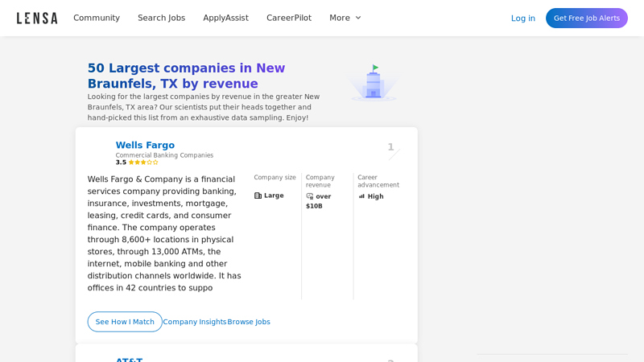This screenshot has height=362, width=644.
Task: Click the Log in link
Action: coord(522,18)
